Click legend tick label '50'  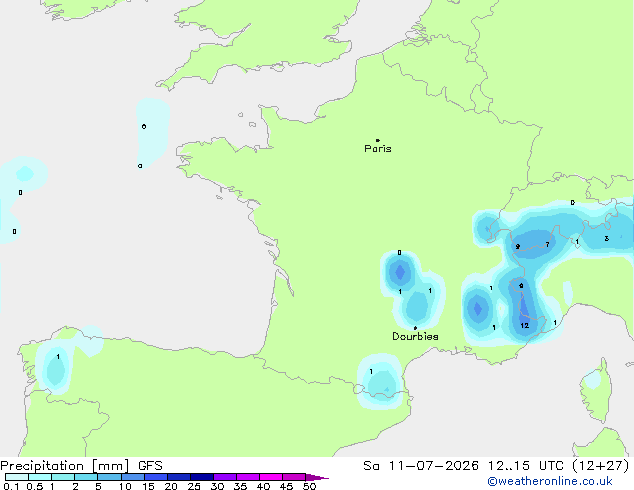click(309, 486)
